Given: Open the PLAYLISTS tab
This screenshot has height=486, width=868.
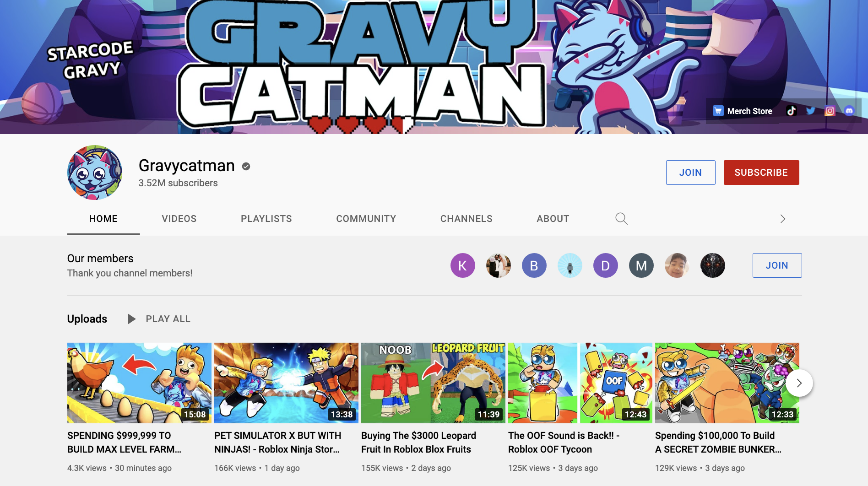Looking at the screenshot, I should 266,219.
